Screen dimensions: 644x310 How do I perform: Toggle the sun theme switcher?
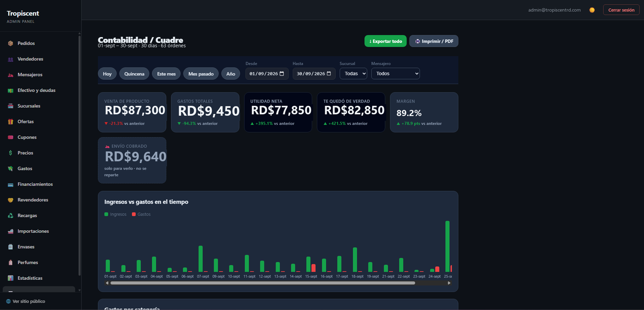tap(592, 10)
